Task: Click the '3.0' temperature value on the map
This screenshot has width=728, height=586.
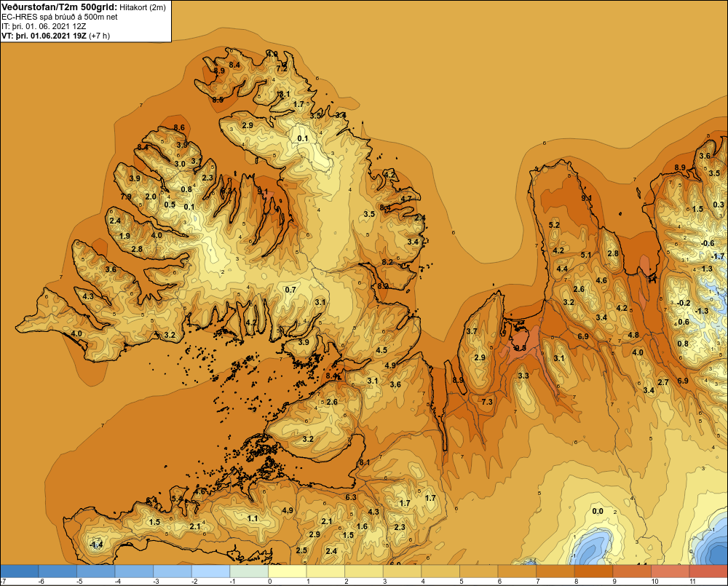Action: [x=180, y=164]
